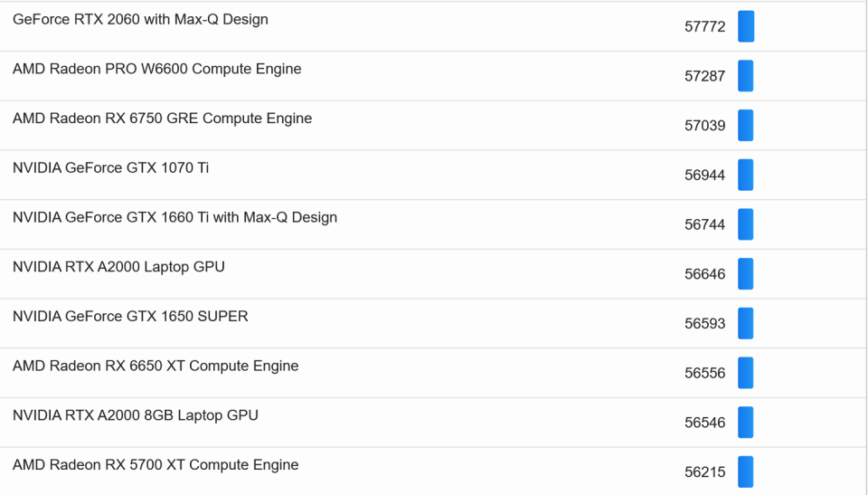Click the blue bar next to 56593
Viewport: 868px width, 495px height.
coord(746,323)
